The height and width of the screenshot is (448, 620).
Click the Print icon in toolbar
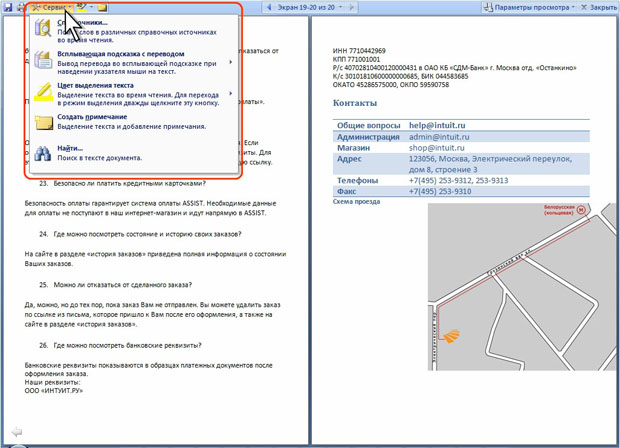point(20,7)
